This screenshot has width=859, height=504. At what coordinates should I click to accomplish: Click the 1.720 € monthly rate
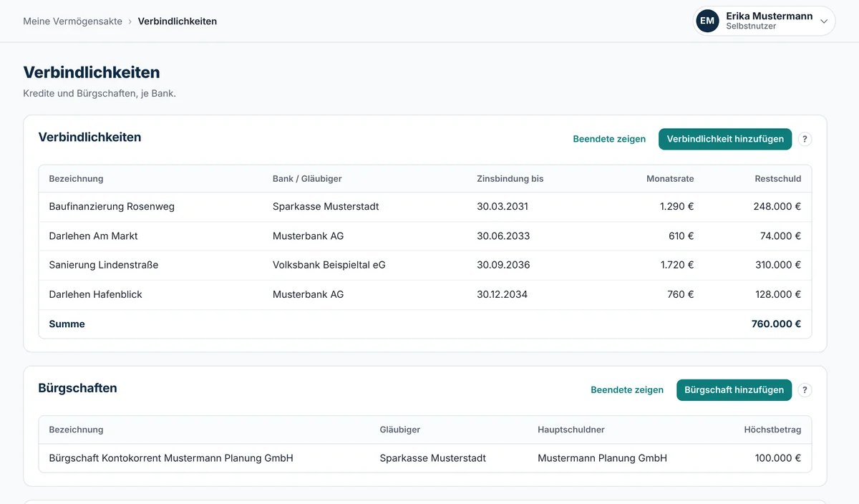[677, 265]
